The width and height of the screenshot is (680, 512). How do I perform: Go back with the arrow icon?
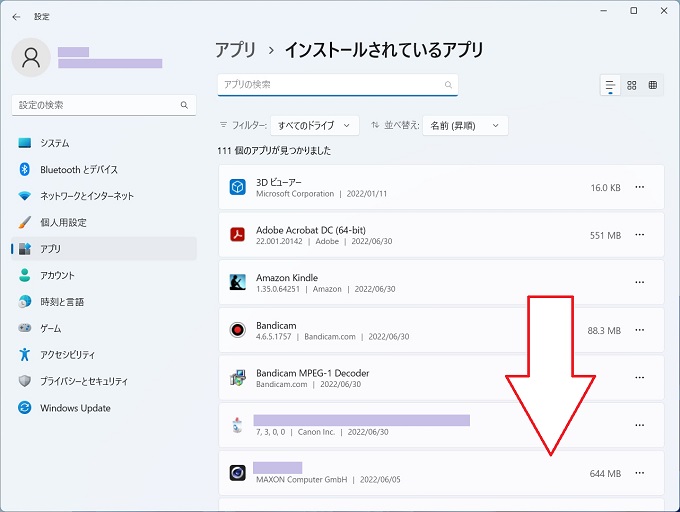coord(16,17)
